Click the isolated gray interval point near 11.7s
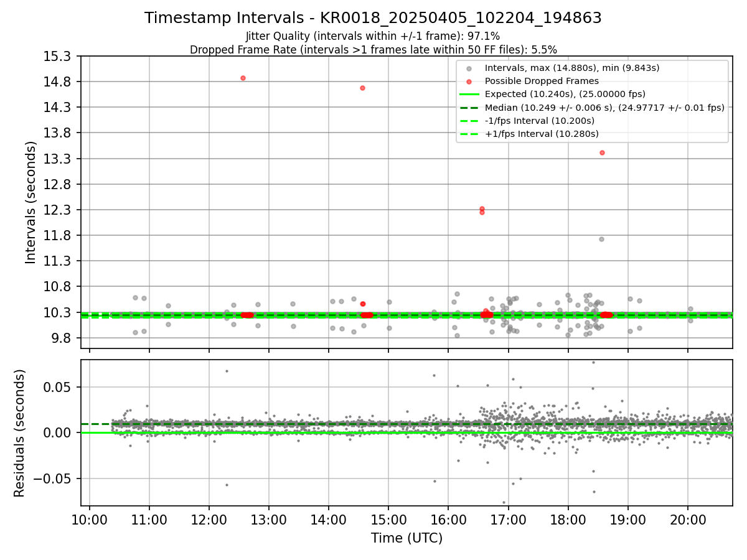 (x=601, y=239)
